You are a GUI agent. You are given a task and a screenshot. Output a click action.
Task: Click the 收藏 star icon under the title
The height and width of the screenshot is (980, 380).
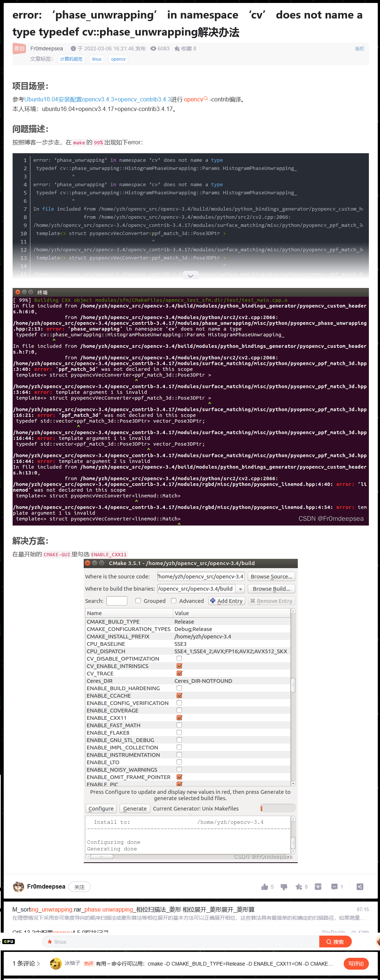coord(177,49)
